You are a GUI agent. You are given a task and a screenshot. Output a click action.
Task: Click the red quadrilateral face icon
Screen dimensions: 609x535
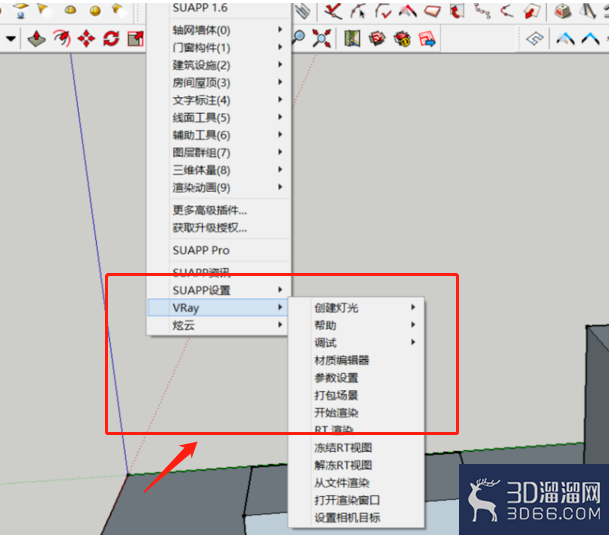pyautogui.click(x=432, y=11)
